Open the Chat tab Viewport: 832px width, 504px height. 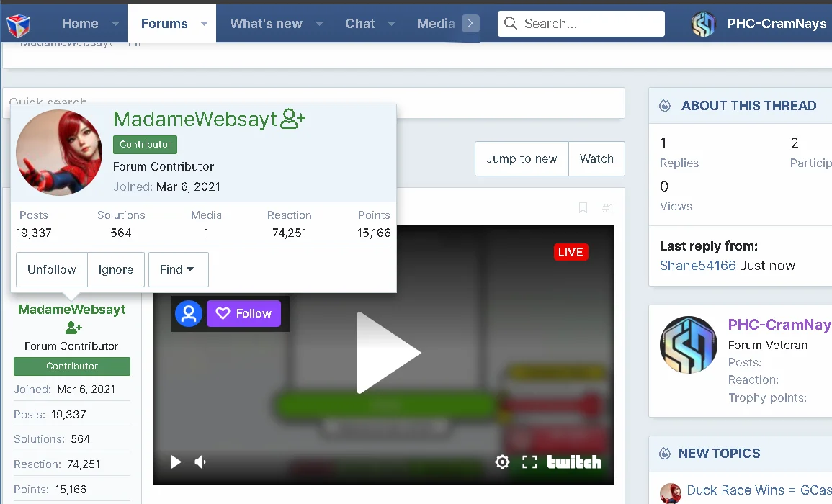tap(359, 23)
